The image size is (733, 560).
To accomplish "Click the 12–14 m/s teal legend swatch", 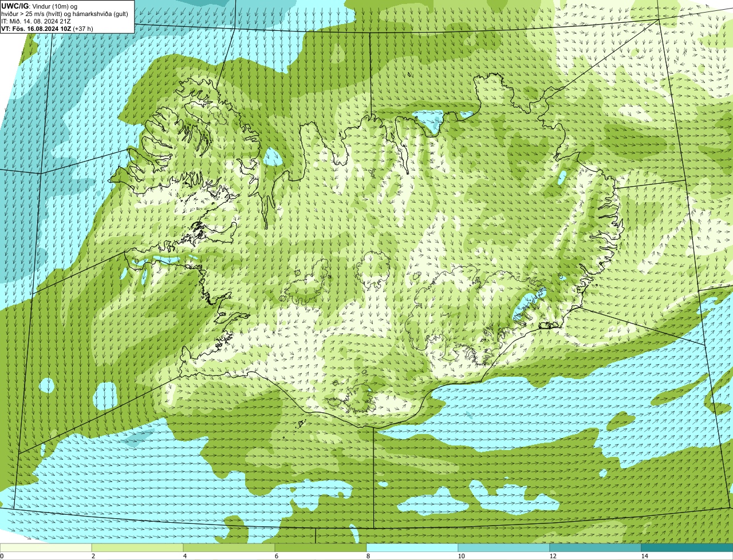I will [596, 547].
